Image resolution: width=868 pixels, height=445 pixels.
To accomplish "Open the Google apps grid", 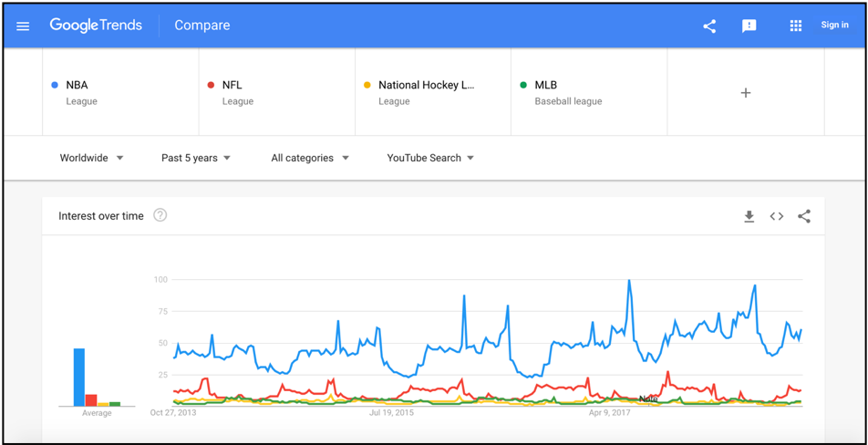I will point(796,26).
